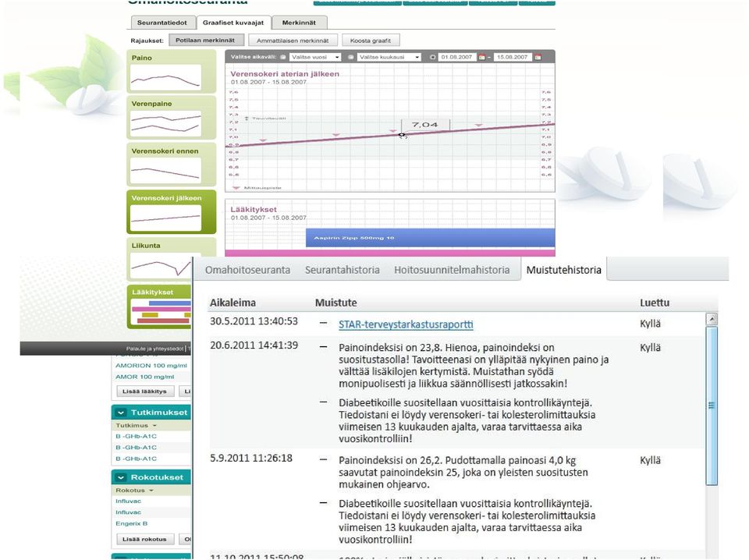The image size is (749, 560).
Task: Click the Aikaleima column header
Action: coord(233,303)
